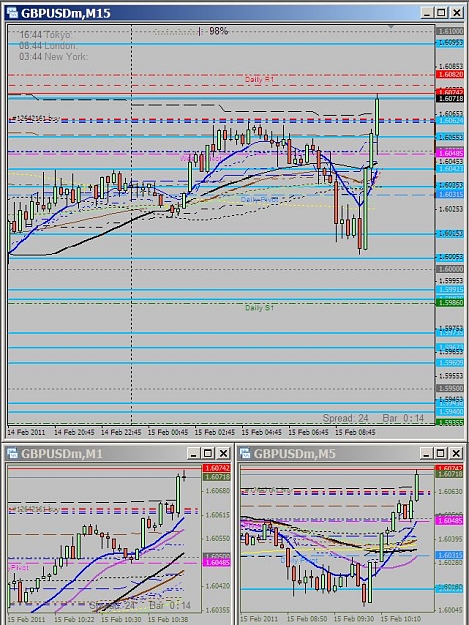Image resolution: width=469 pixels, height=625 pixels.
Task: Click the chart shift triangle on M15 chart
Action: tap(391, 26)
